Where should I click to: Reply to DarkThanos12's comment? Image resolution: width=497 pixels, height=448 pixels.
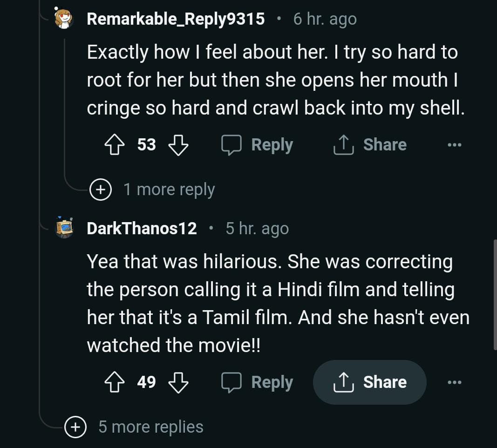click(257, 382)
